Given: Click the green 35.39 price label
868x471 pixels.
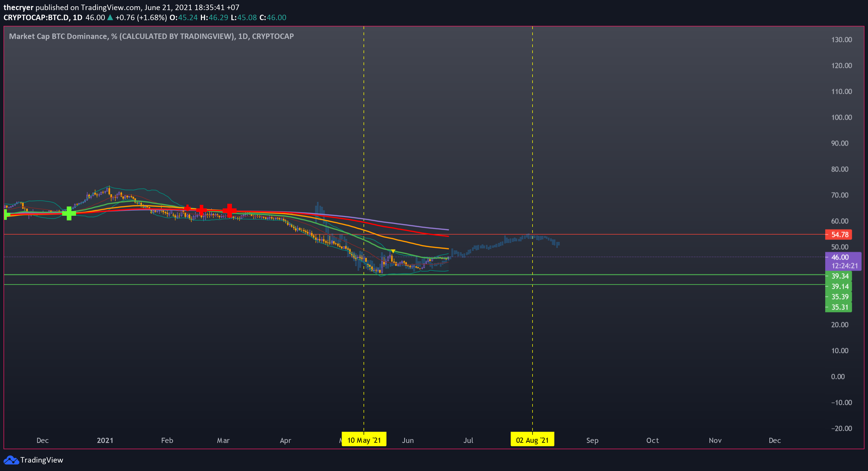Looking at the screenshot, I should pos(838,297).
